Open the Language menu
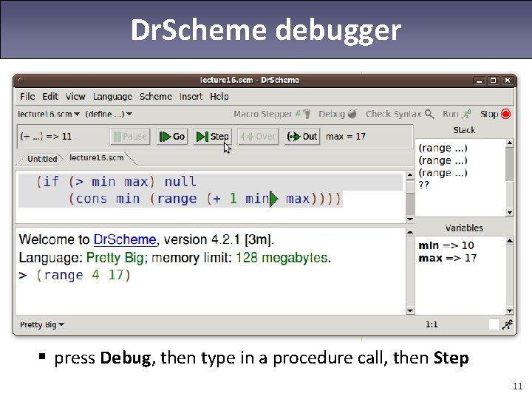 112,97
